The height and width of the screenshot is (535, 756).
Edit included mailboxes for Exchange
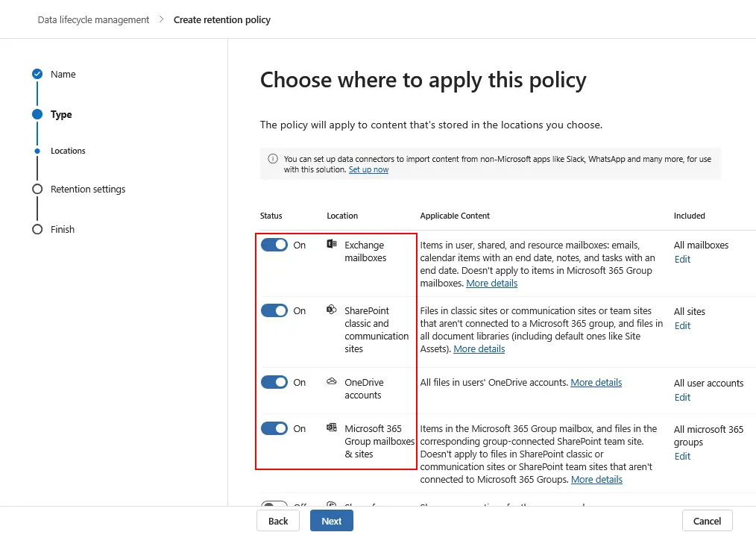[681, 259]
